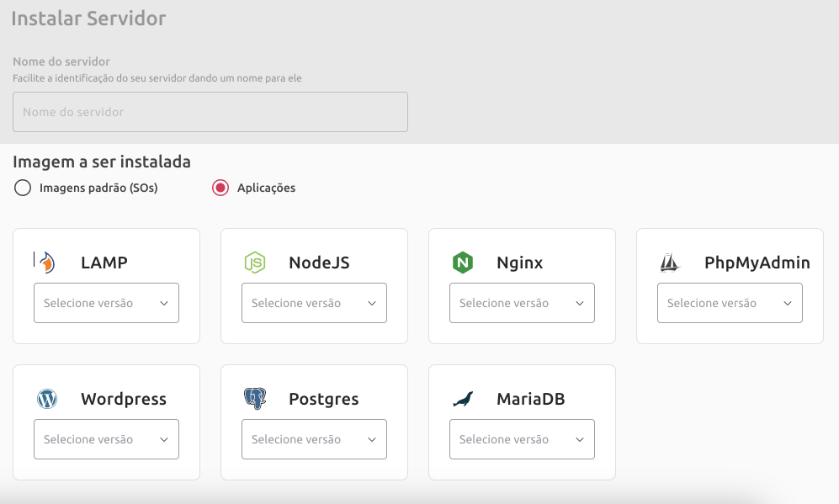Image resolution: width=839 pixels, height=504 pixels.
Task: Click the MariaDB card title text
Action: point(531,399)
